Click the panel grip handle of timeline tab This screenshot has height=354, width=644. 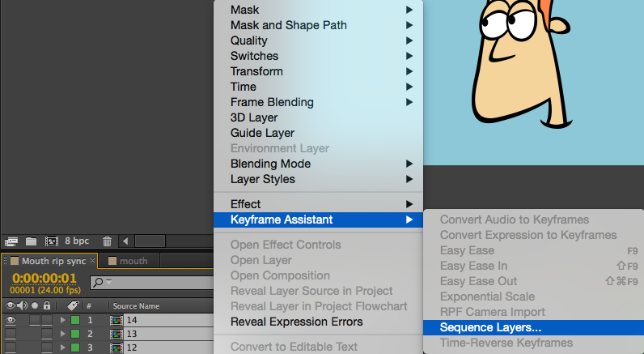coord(6,261)
